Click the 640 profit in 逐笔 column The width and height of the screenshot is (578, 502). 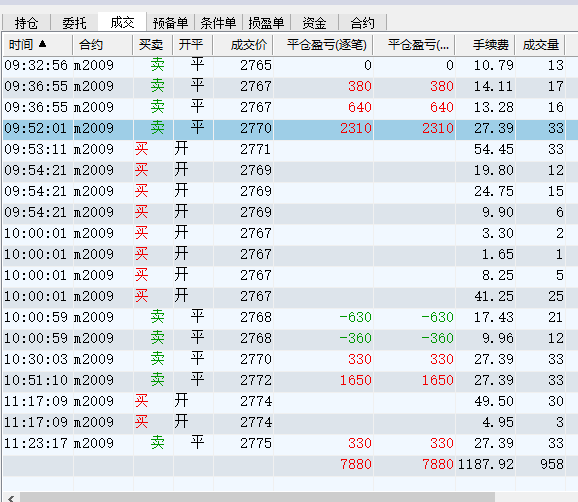(x=360, y=108)
